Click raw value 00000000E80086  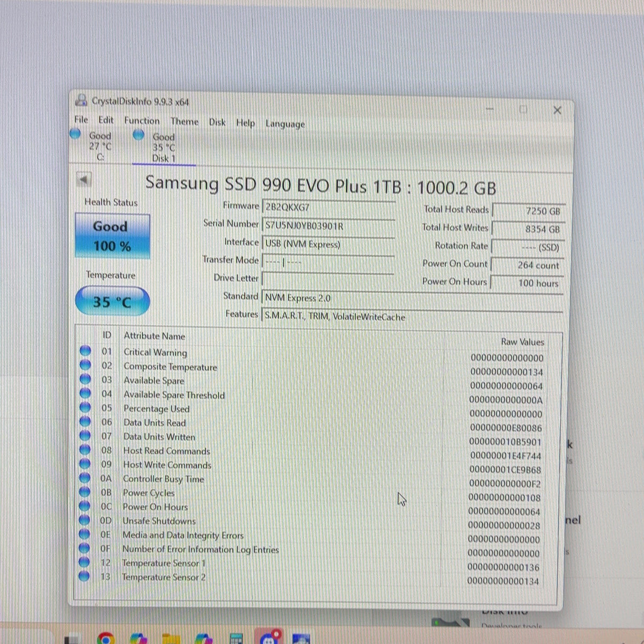point(506,428)
